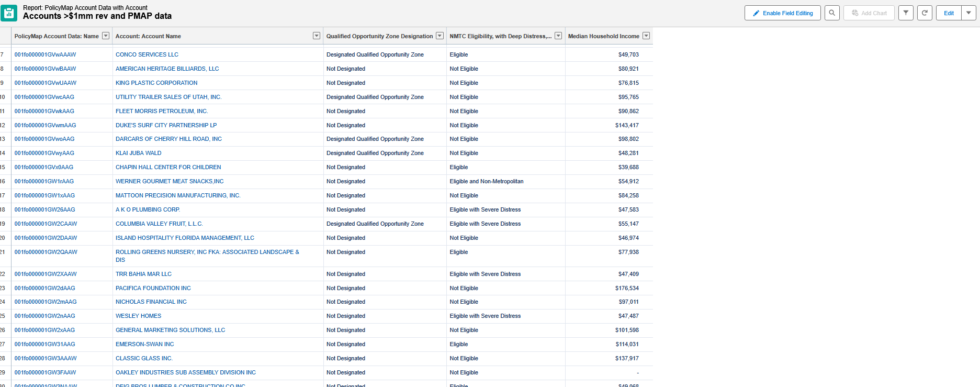Expand the dropdown arrow beside Edit
Image resolution: width=980 pixels, height=387 pixels.
(968, 13)
